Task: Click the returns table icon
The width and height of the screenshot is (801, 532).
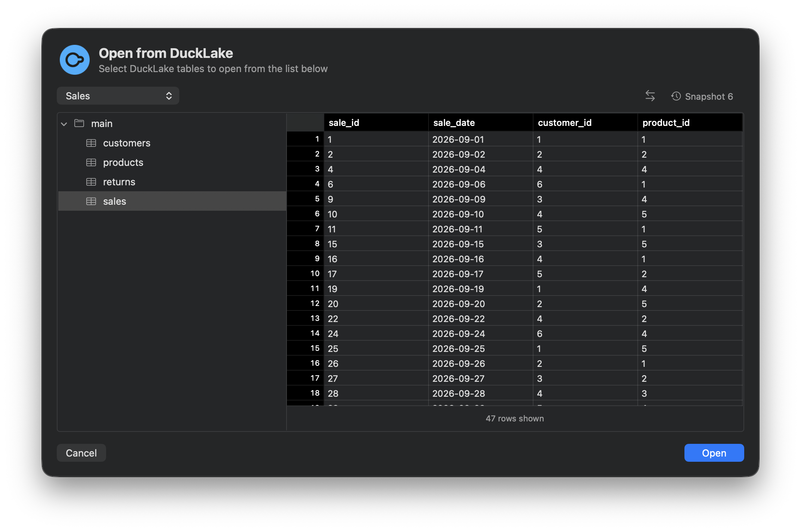Action: 91,182
